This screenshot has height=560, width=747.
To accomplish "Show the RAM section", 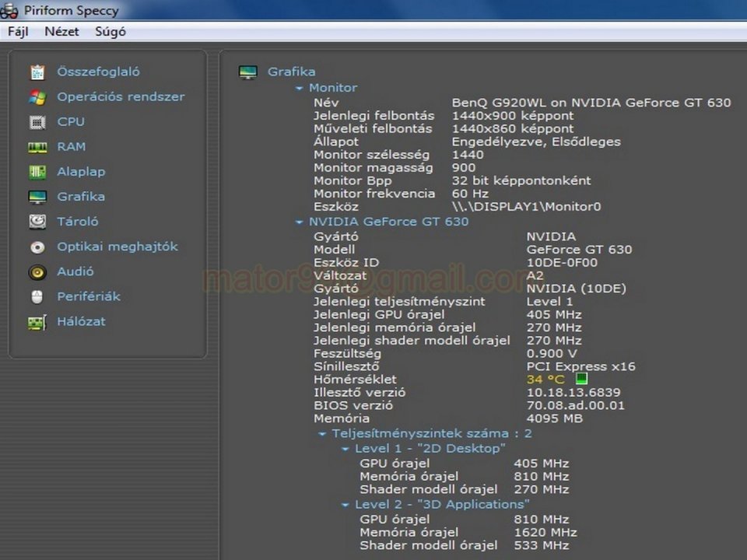I will (x=72, y=147).
